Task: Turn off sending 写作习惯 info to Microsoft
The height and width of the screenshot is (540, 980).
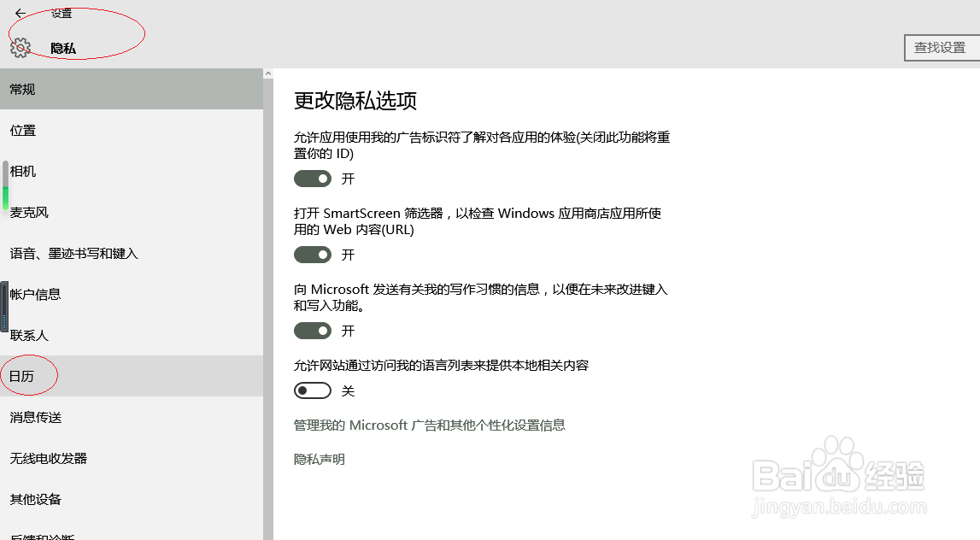Action: pyautogui.click(x=313, y=331)
